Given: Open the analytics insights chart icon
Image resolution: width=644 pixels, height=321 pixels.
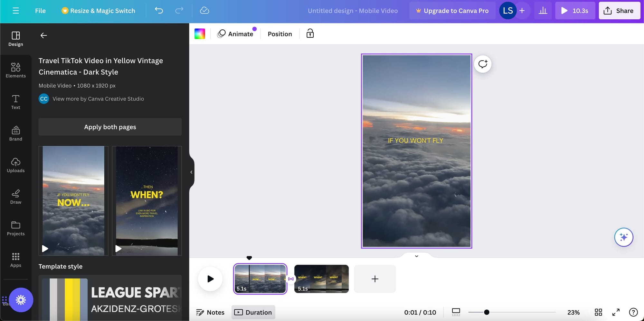Looking at the screenshot, I should point(543,11).
